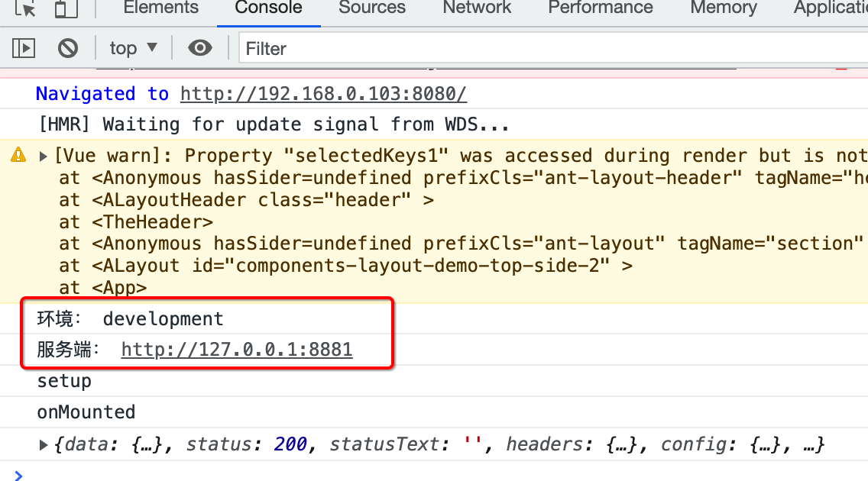Click the "at <ALayoutHeader class="header" >" line
Screen dimensions: 868x481
[x=246, y=200]
